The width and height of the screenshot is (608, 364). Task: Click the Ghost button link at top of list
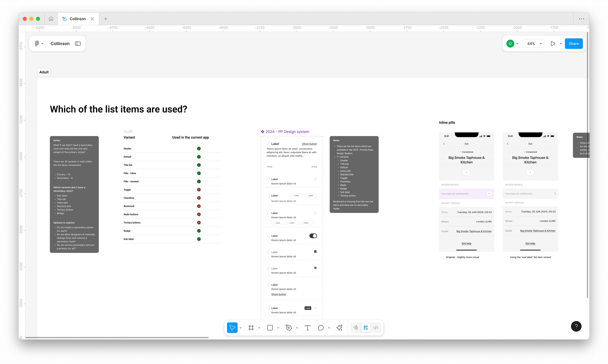pyautogui.click(x=309, y=144)
